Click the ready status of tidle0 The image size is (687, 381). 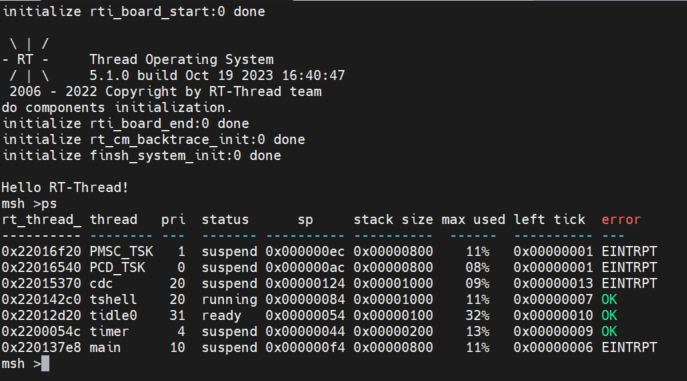coord(221,316)
